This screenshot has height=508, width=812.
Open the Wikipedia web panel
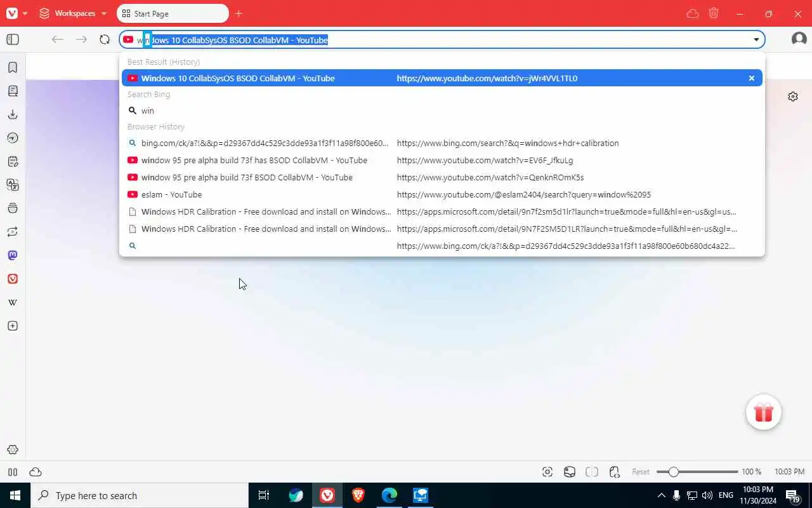tap(13, 302)
